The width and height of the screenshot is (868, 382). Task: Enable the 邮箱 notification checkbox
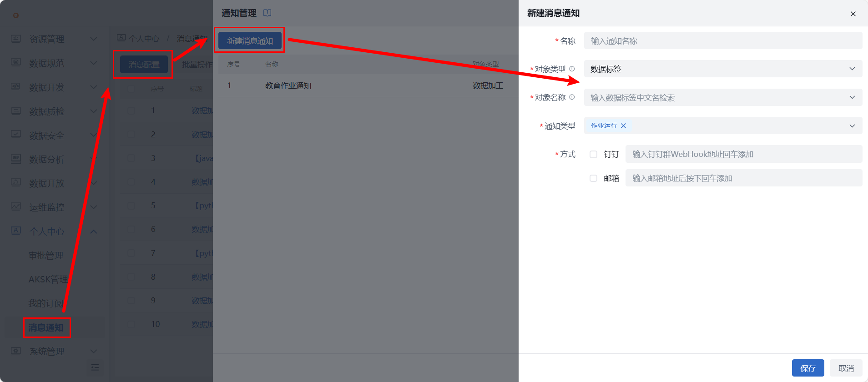pos(593,178)
